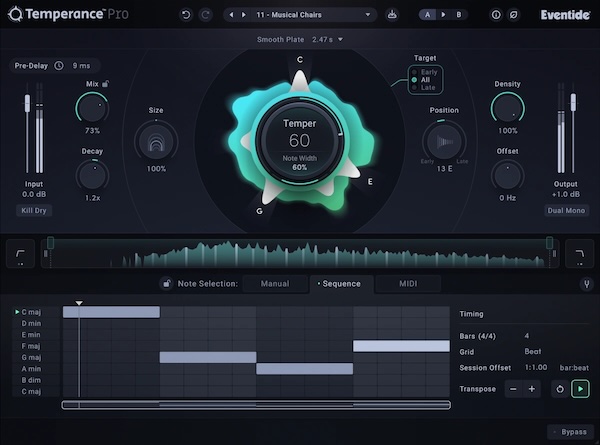The height and width of the screenshot is (445, 600).
Task: Open the Smooth Plate reverb dropdown
Action: click(300, 39)
